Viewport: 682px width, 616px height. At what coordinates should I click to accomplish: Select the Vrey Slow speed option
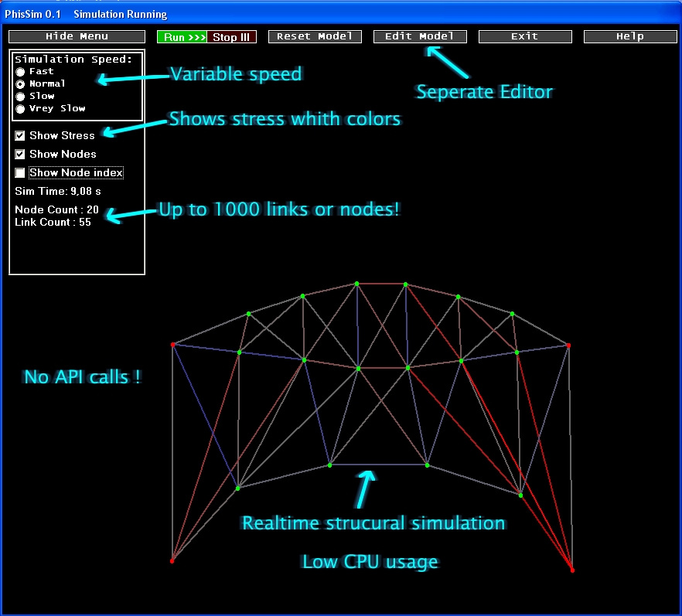click(x=21, y=108)
